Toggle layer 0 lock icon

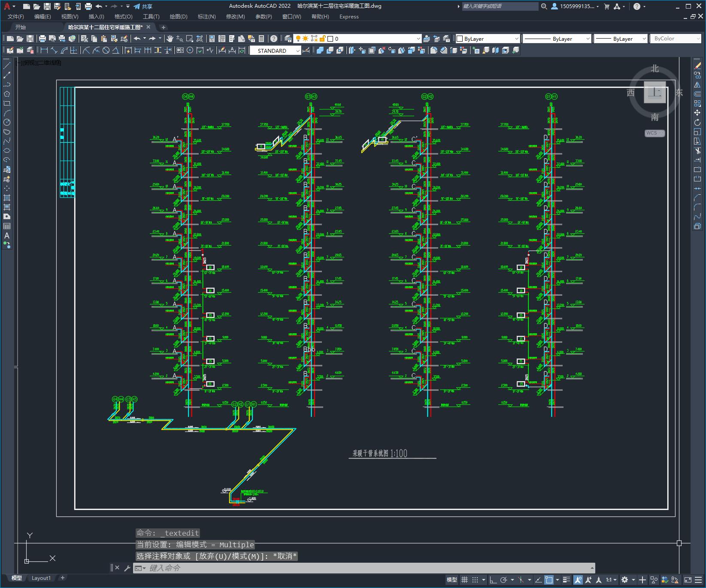click(322, 39)
